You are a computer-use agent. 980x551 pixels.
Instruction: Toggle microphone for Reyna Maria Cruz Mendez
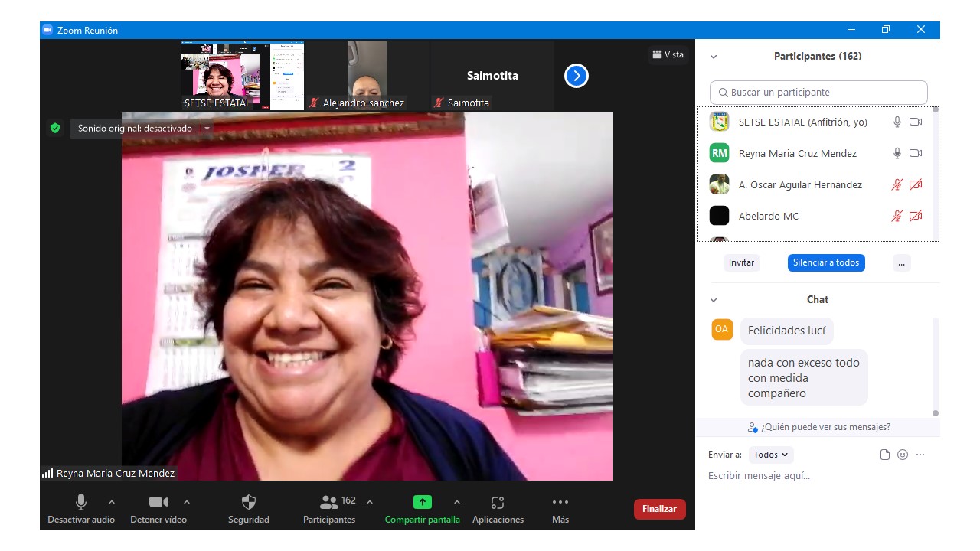pos(897,153)
